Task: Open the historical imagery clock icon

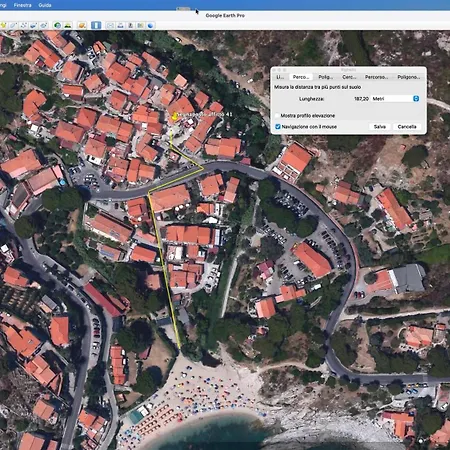Action: [x=57, y=25]
